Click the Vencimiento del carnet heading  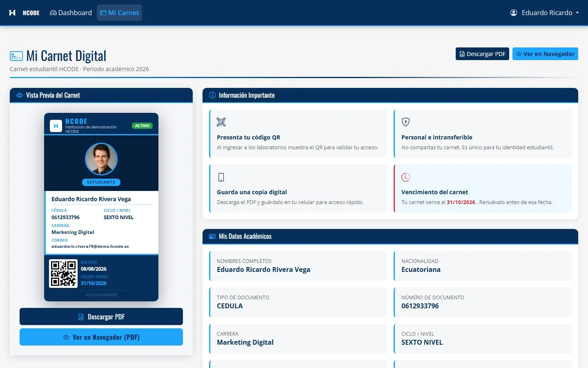pyautogui.click(x=435, y=192)
